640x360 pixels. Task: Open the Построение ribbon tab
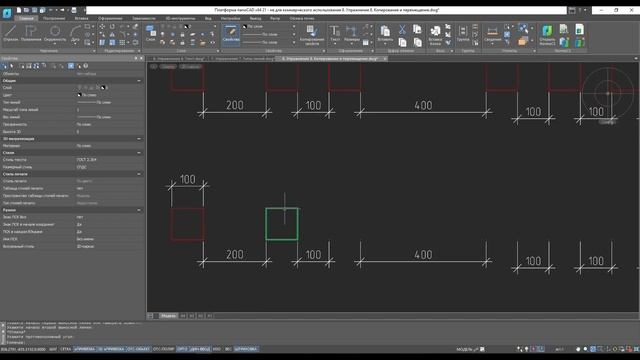click(x=54, y=18)
